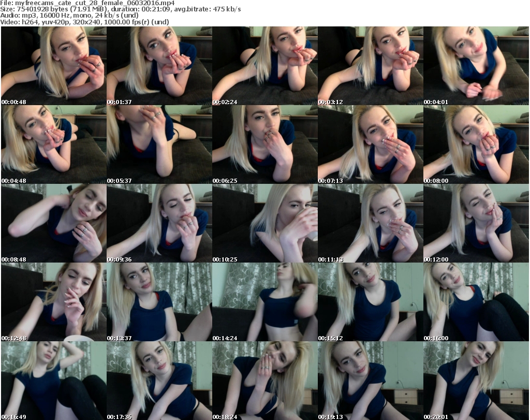Viewport: 530px width, 420px height.
Task: Click the thumbnail stamped 00:13:37
Action: pos(159,302)
